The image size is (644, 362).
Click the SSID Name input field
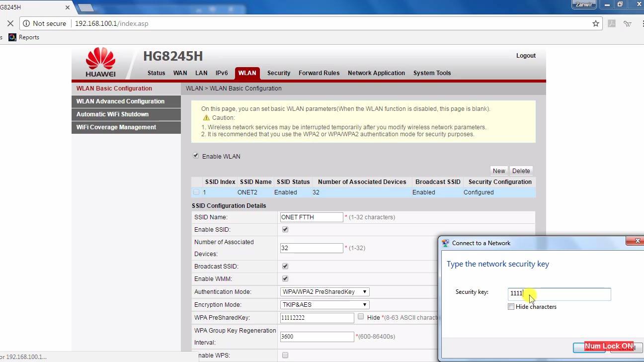312,217
